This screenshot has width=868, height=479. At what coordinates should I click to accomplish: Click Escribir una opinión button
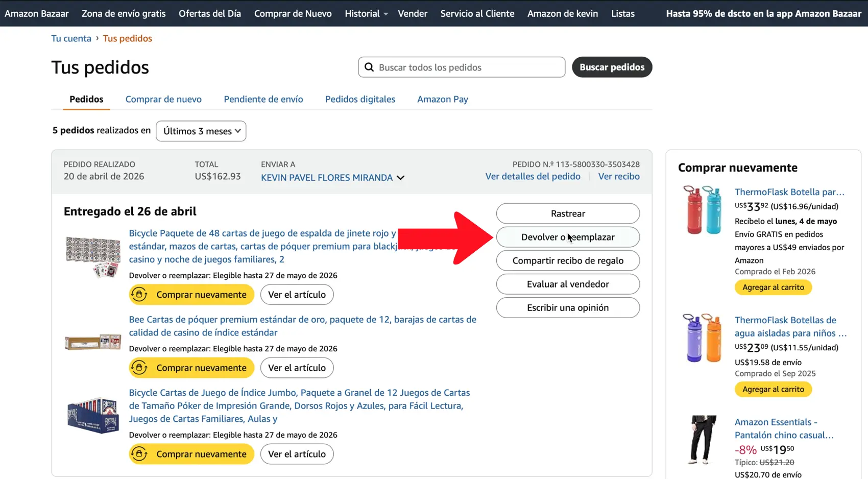coord(568,307)
